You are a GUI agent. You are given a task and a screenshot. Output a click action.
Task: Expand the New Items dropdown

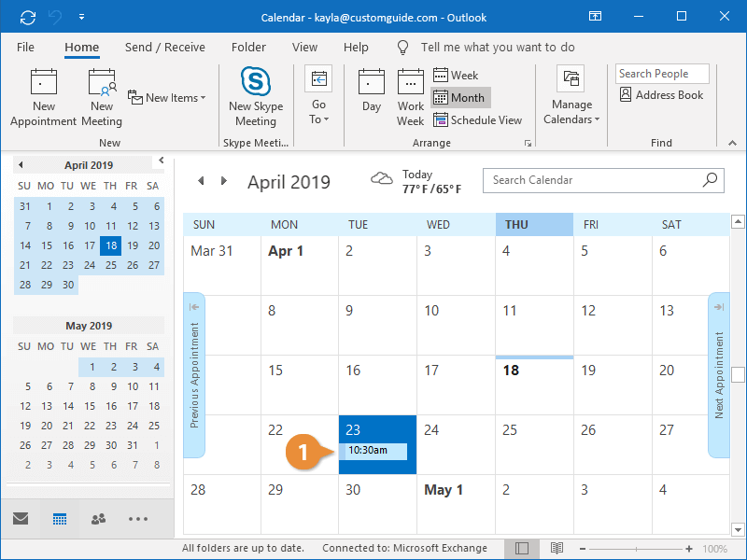coord(167,98)
